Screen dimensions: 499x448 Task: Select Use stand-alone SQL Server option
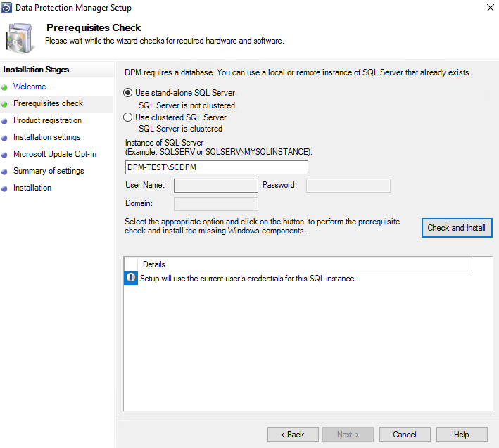click(127, 93)
